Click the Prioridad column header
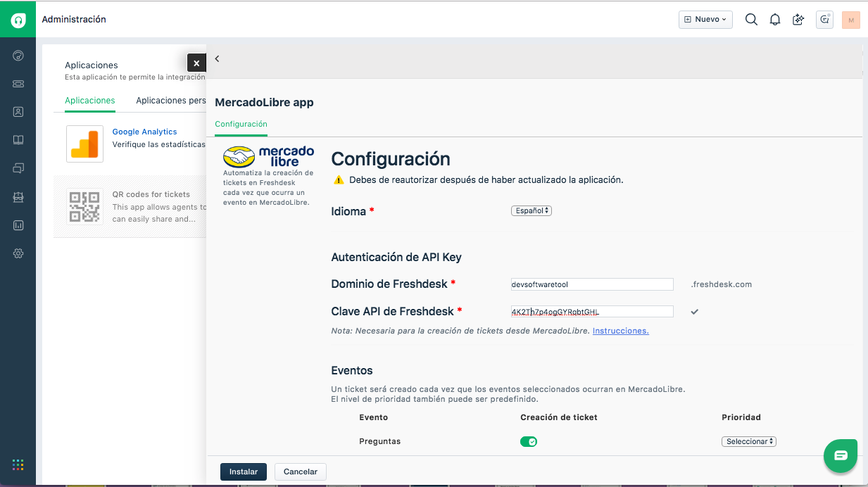 [x=741, y=417]
